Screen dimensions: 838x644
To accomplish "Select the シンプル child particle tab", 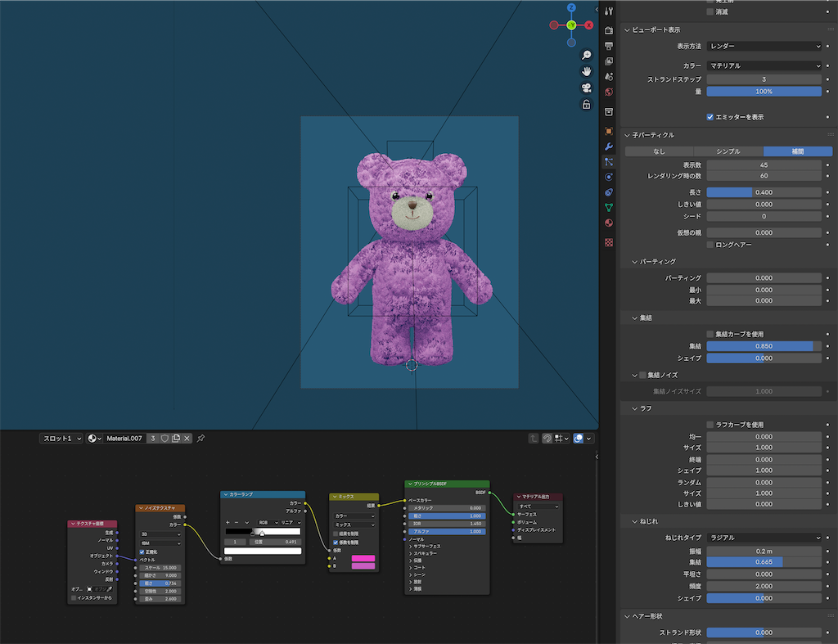I will click(x=728, y=151).
